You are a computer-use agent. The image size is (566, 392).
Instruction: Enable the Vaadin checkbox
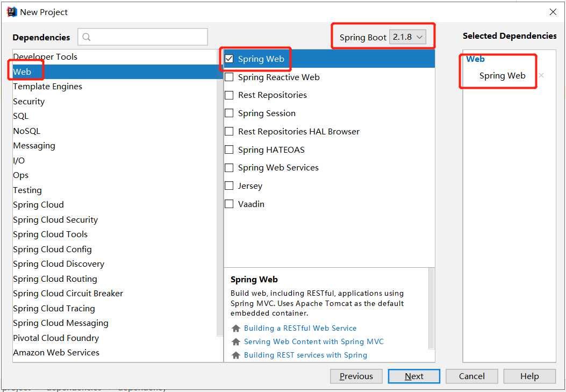(229, 204)
